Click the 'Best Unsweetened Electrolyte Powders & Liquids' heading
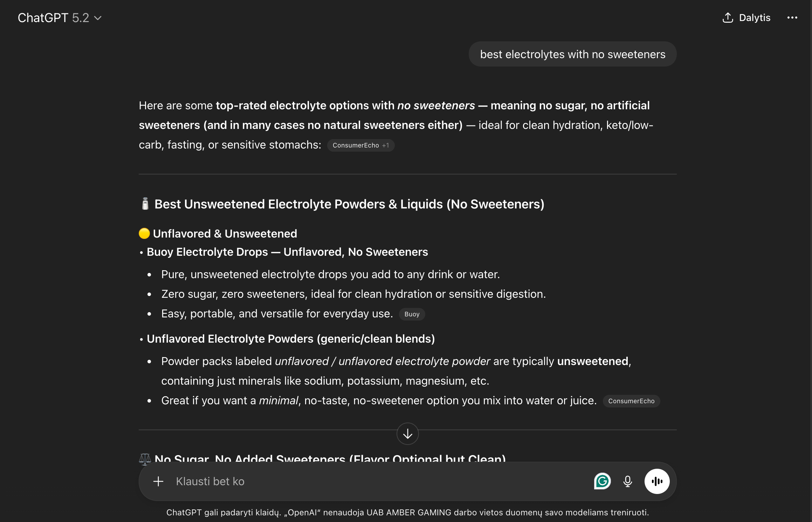This screenshot has width=812, height=522. click(x=349, y=204)
